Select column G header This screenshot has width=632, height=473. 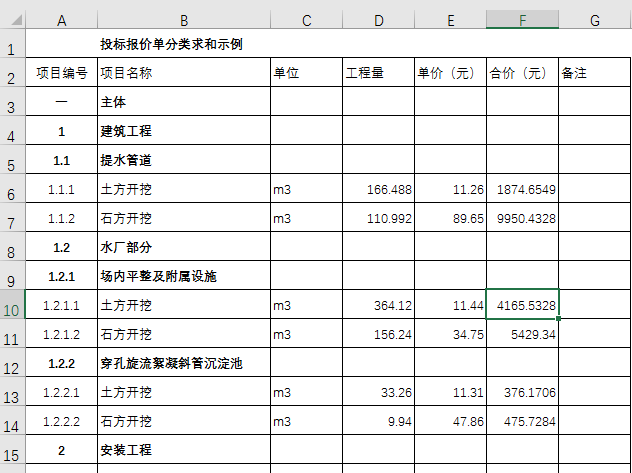pyautogui.click(x=594, y=20)
